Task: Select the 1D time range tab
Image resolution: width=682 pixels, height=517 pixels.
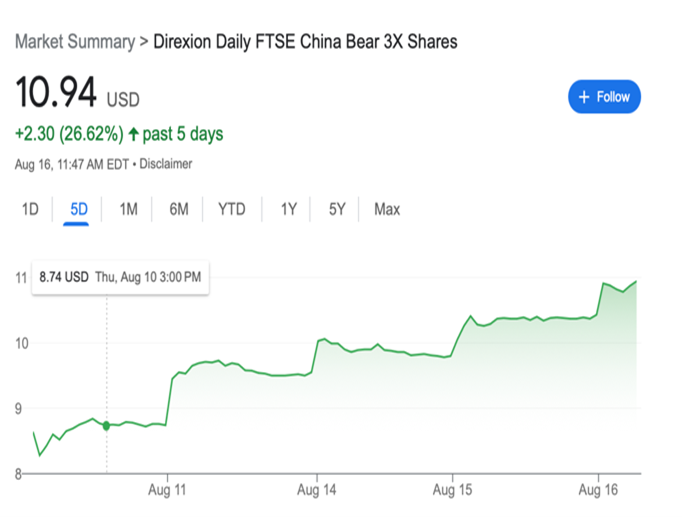Action: pos(30,209)
